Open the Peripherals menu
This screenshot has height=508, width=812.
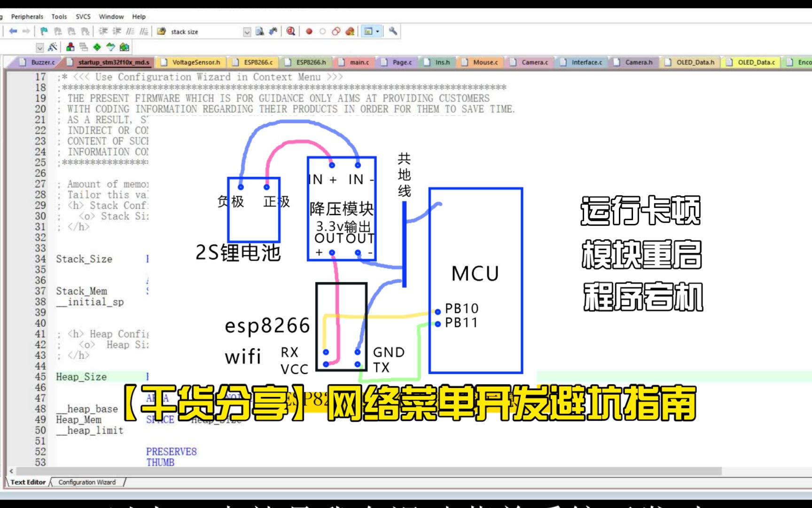(x=27, y=16)
